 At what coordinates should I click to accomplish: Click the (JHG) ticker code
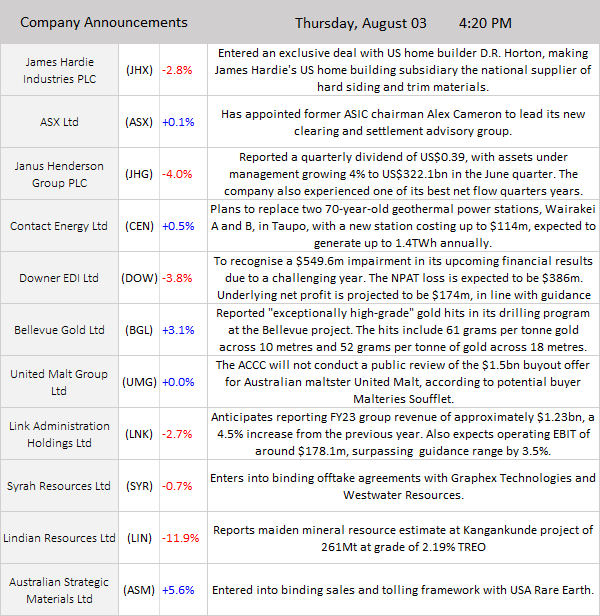[x=139, y=174]
